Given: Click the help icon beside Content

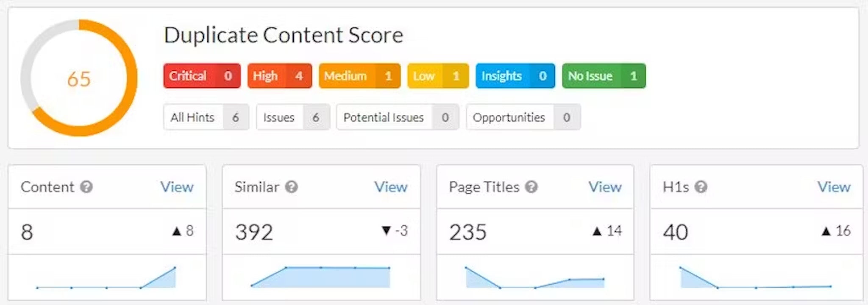Looking at the screenshot, I should point(86,187).
